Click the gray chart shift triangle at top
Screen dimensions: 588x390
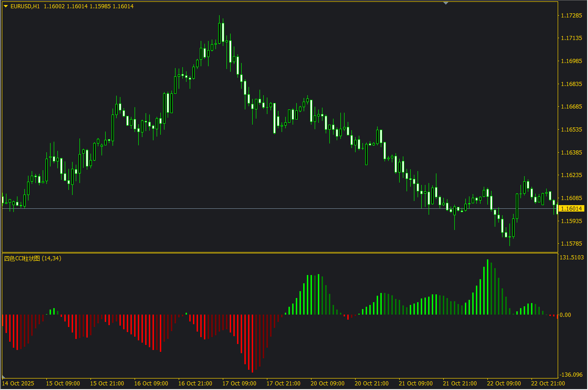point(445,3)
